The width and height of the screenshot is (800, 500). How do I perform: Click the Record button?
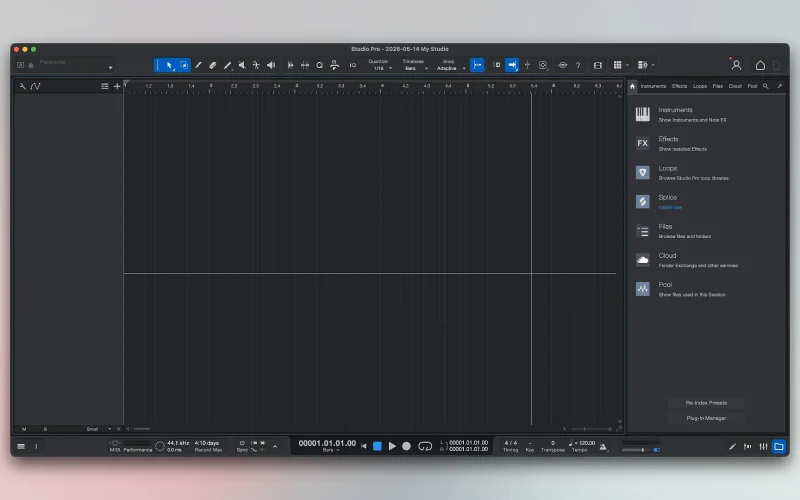click(x=406, y=446)
